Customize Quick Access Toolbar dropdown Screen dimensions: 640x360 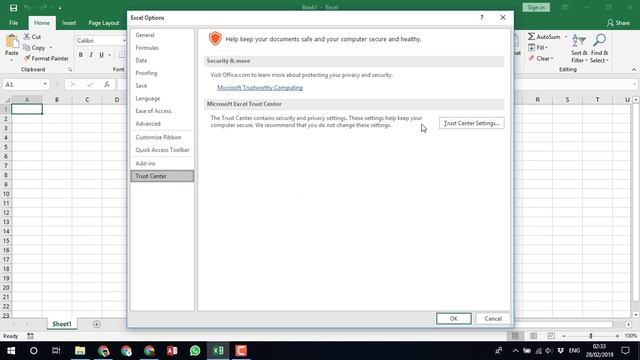coord(60,8)
